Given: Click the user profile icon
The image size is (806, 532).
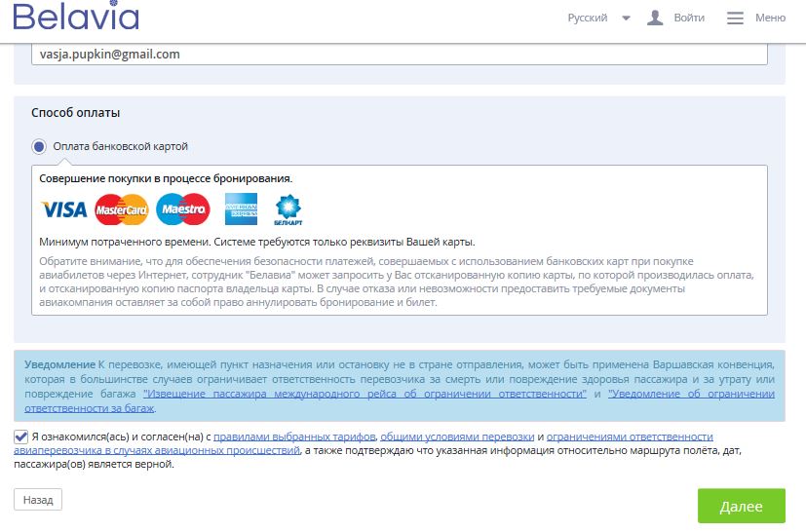Looking at the screenshot, I should pyautogui.click(x=656, y=18).
